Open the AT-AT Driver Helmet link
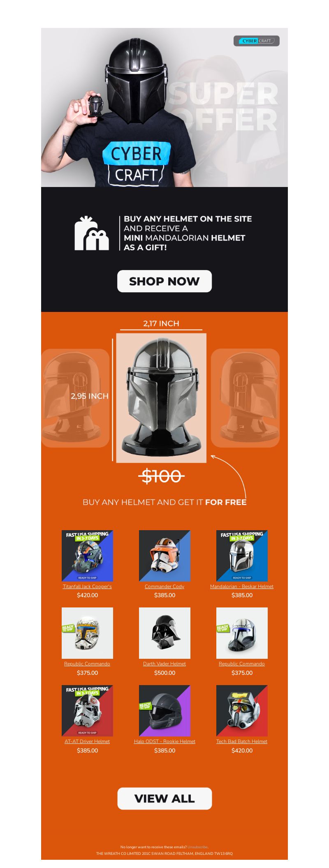Screen dimensions: 329x868 pos(87,741)
